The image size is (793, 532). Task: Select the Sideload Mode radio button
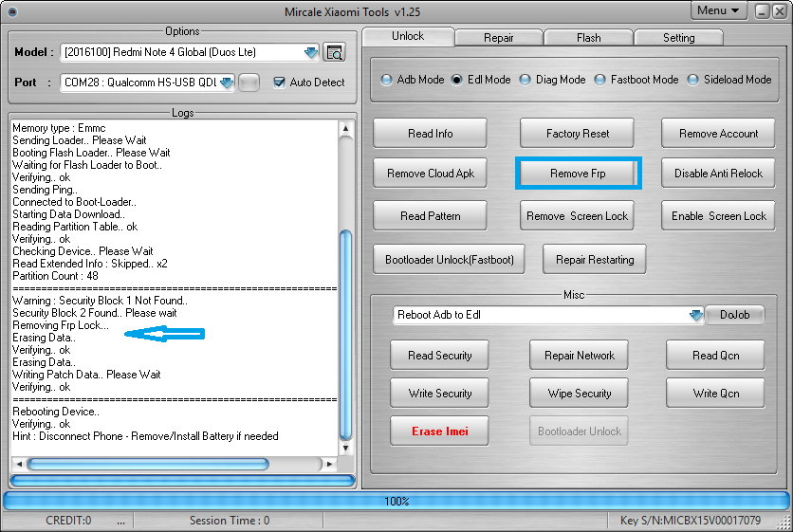(x=692, y=80)
